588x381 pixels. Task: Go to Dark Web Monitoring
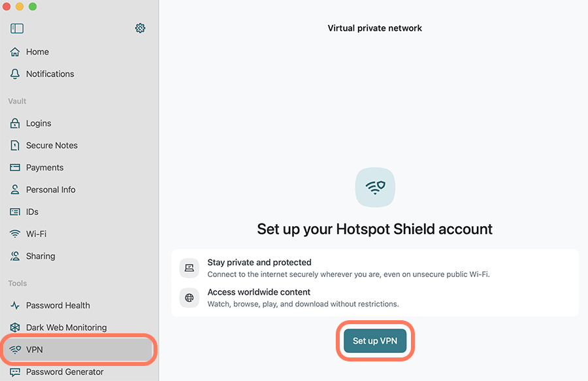(66, 327)
